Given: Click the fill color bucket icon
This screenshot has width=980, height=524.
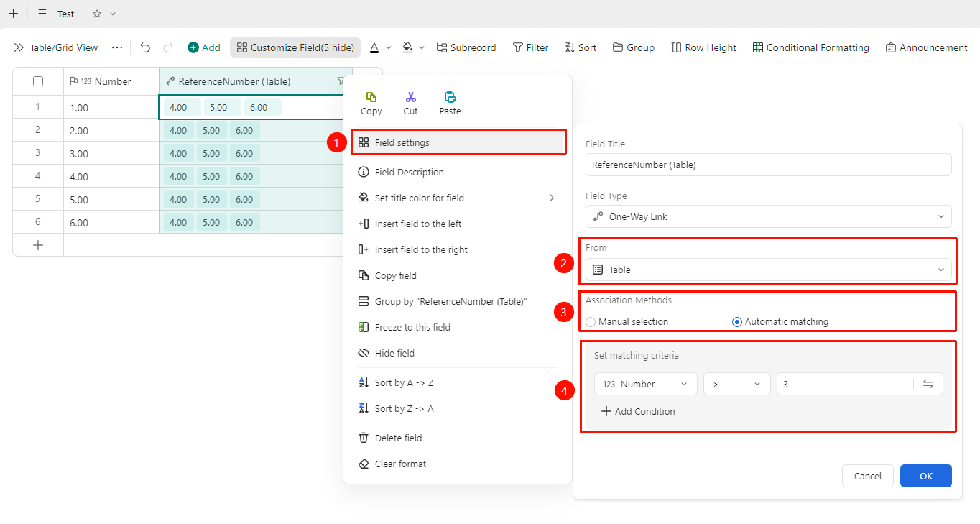Looking at the screenshot, I should (x=407, y=47).
